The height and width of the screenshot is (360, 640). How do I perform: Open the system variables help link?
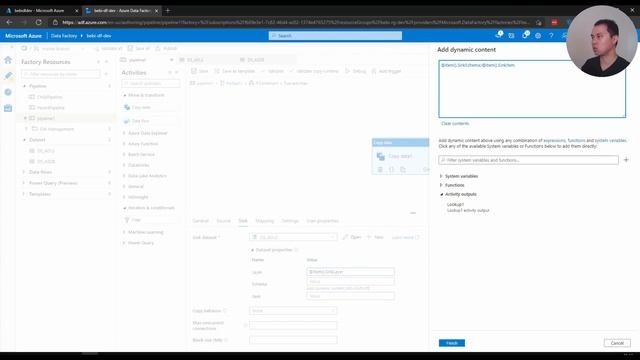coord(610,140)
